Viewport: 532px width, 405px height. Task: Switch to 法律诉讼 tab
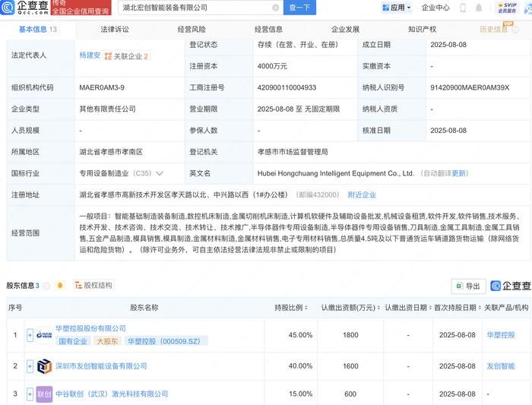(115, 29)
